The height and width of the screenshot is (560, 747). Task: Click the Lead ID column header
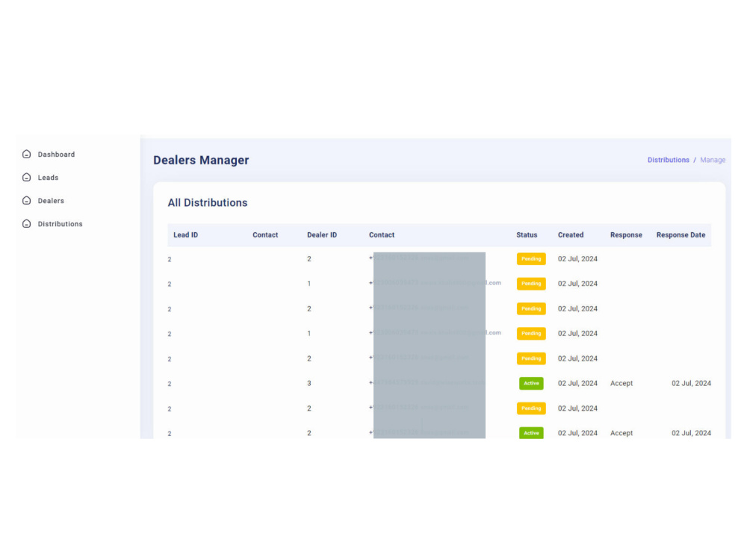[x=185, y=234]
